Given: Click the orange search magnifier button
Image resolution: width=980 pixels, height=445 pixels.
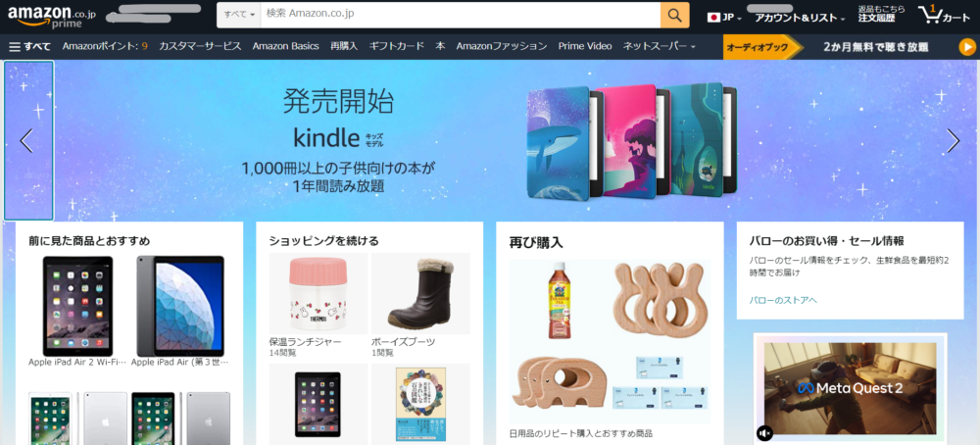Looking at the screenshot, I should click(675, 16).
